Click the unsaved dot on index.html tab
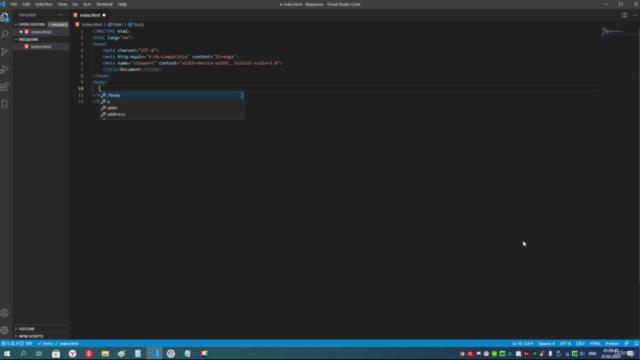Viewport: 640px width, 360px height. 104,15
